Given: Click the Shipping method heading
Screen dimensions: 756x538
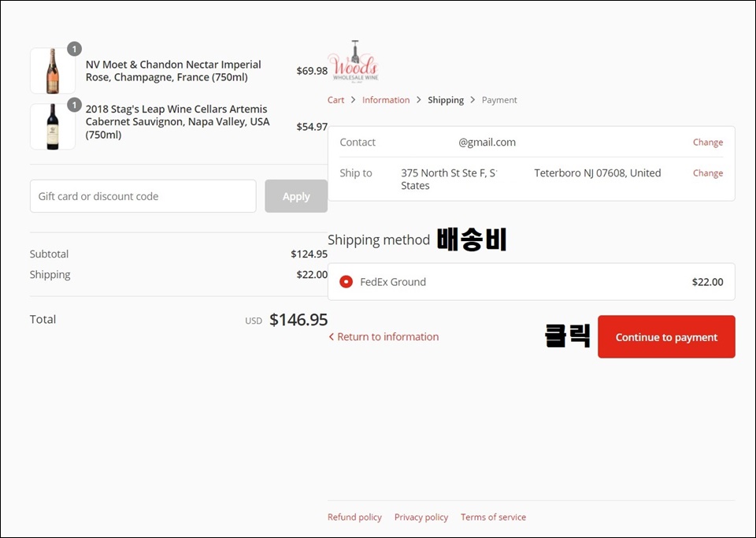Looking at the screenshot, I should coord(379,239).
